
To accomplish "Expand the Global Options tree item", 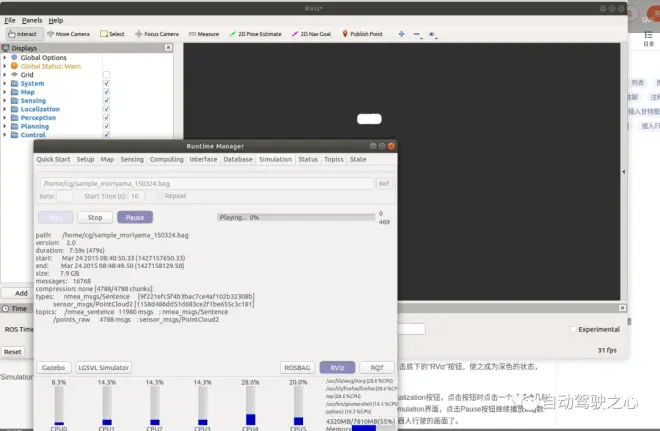I will tap(5, 57).
